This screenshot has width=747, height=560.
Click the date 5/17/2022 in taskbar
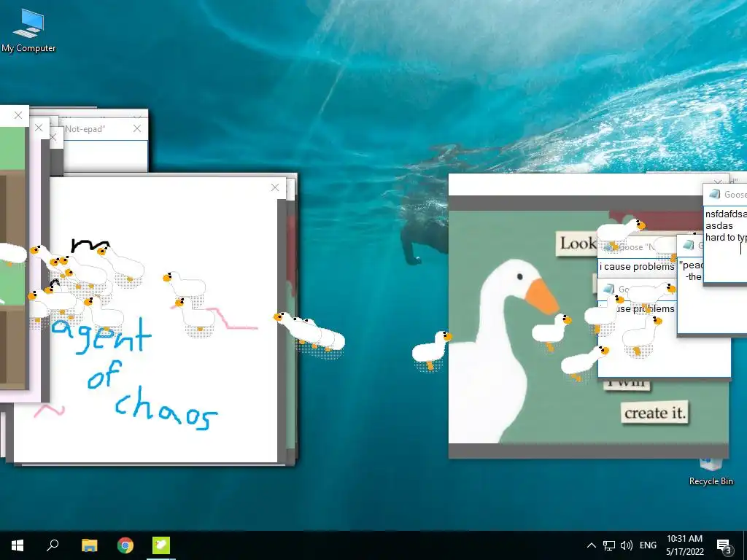(684, 552)
